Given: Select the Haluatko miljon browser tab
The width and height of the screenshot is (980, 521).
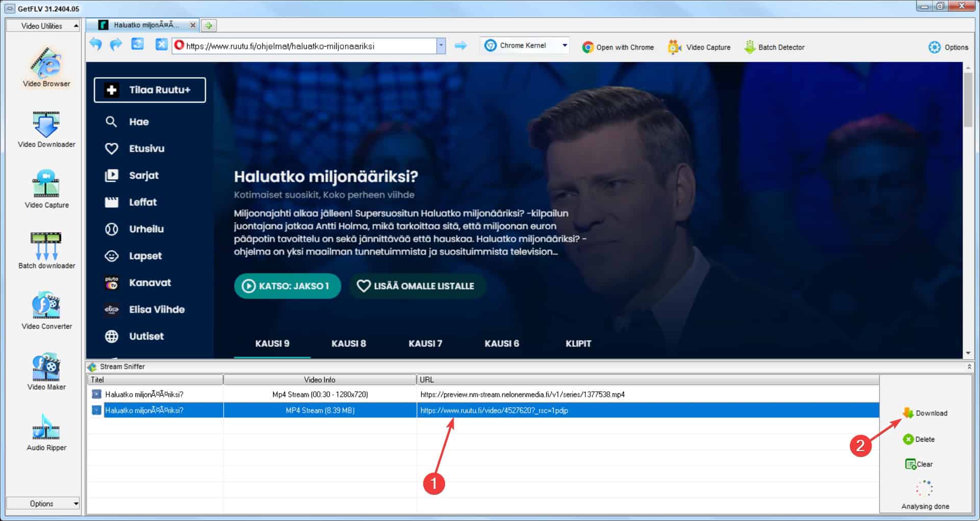Looking at the screenshot, I should 143,25.
